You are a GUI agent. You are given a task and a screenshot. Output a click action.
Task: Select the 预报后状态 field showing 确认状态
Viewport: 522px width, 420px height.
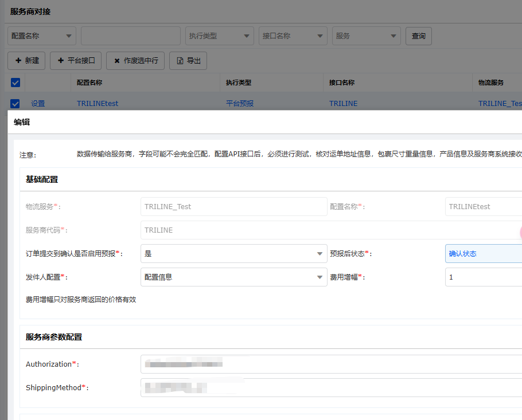pyautogui.click(x=483, y=253)
